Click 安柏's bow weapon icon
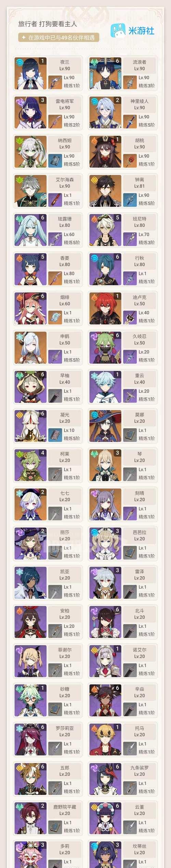Screen dimensions: 171x868 pyautogui.click(x=55, y=631)
